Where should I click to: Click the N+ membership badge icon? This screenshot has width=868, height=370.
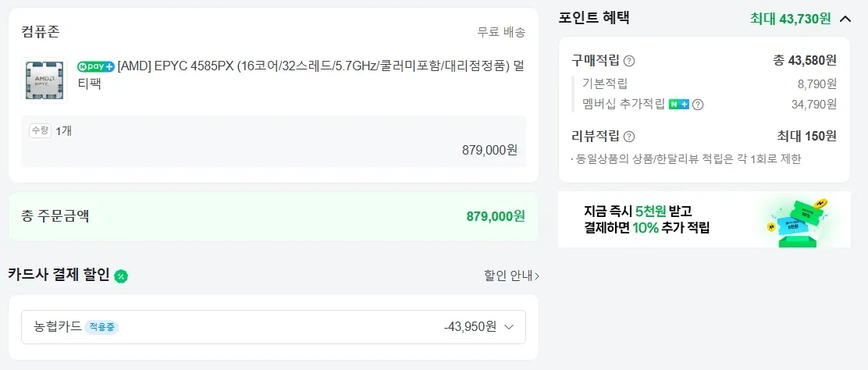point(679,104)
